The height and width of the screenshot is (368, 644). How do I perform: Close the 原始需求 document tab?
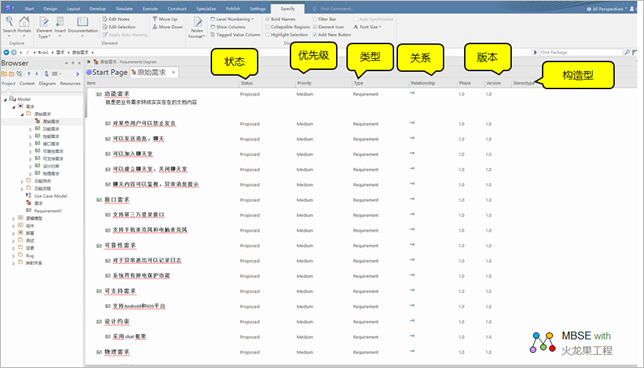173,72
